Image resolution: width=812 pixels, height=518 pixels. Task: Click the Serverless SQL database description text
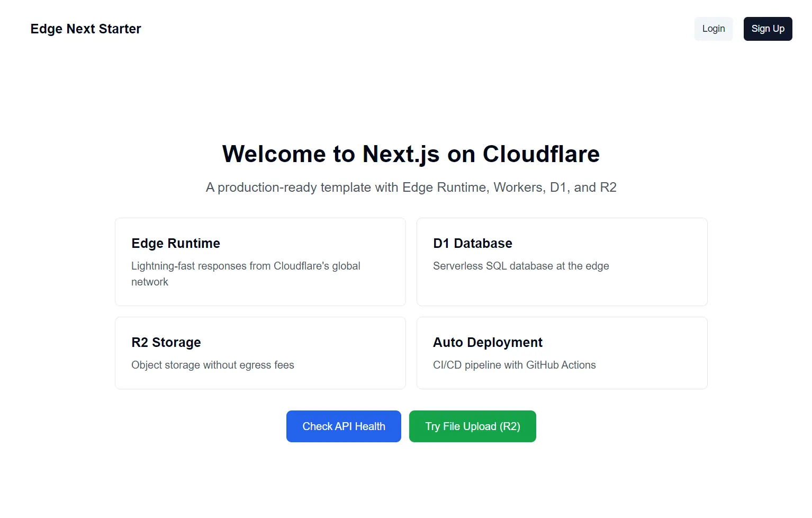point(521,266)
